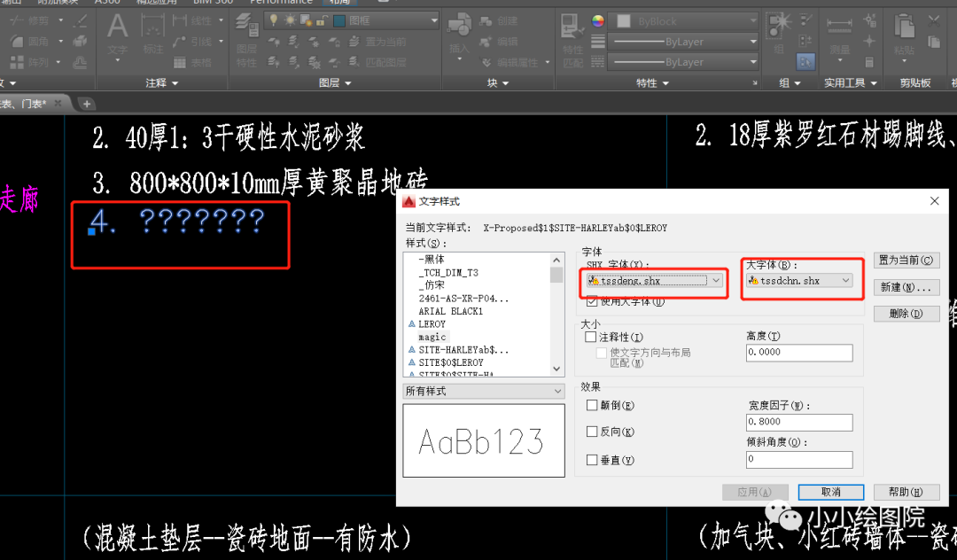This screenshot has height=560, width=957.
Task: Click the 创建 (Create block) icon
Action: tap(486, 20)
